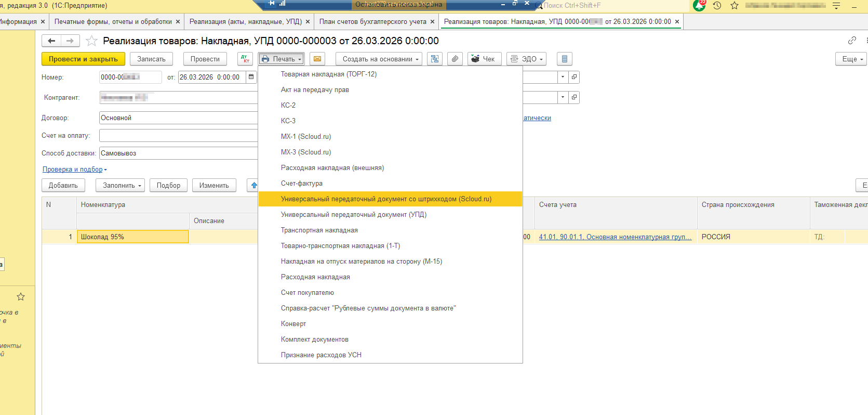Open the service menu icon in title bar

pyautogui.click(x=836, y=5)
